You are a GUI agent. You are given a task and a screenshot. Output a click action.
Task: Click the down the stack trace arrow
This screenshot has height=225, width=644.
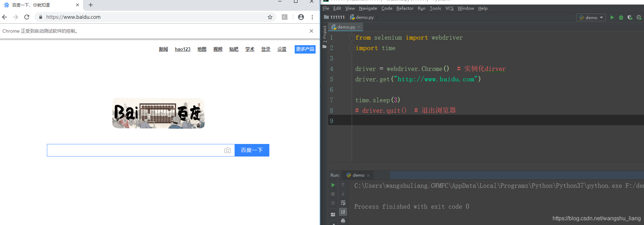coord(343,194)
